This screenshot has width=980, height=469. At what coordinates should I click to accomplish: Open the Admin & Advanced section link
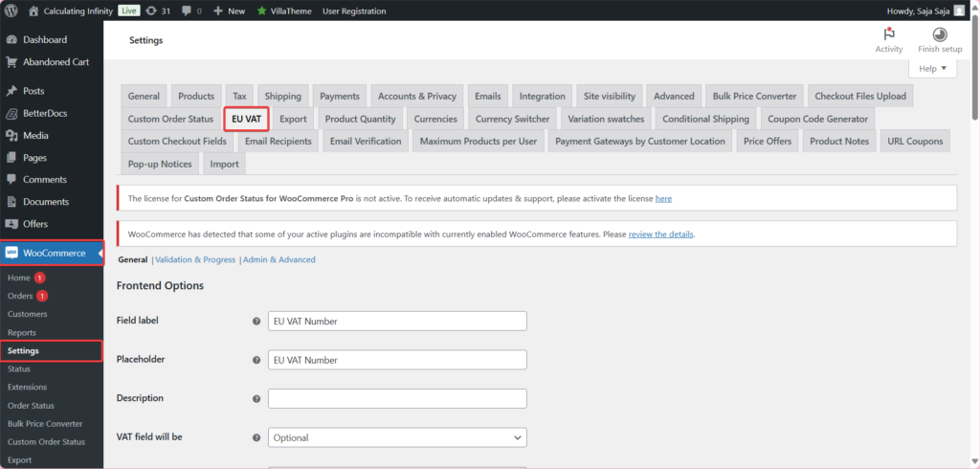[279, 259]
